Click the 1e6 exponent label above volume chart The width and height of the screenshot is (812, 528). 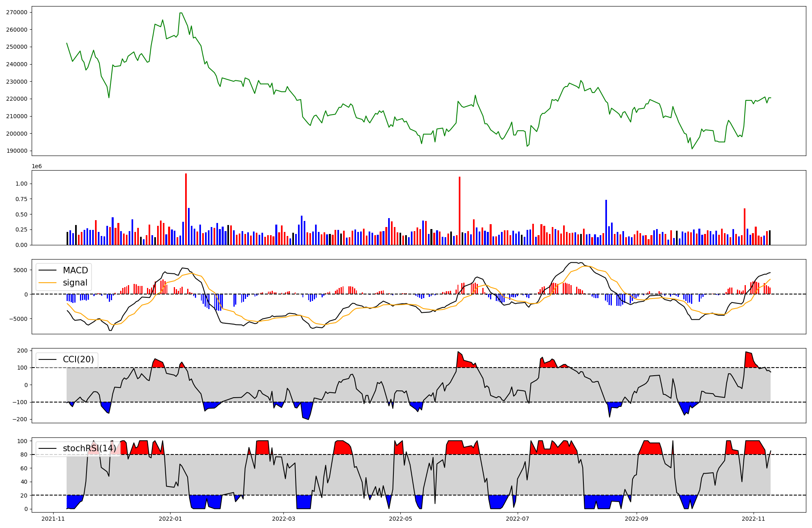[x=37, y=167]
